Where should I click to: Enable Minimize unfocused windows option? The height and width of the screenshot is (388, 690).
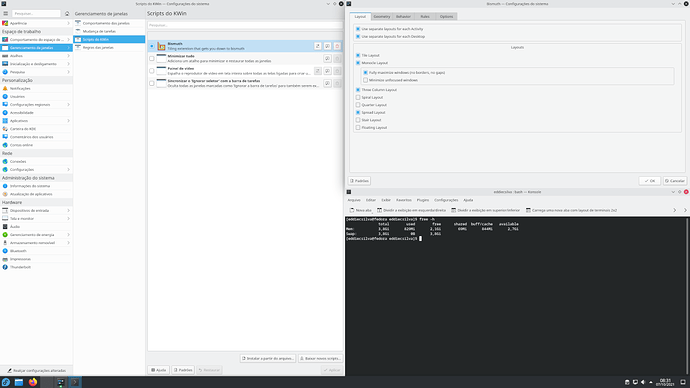coord(365,80)
